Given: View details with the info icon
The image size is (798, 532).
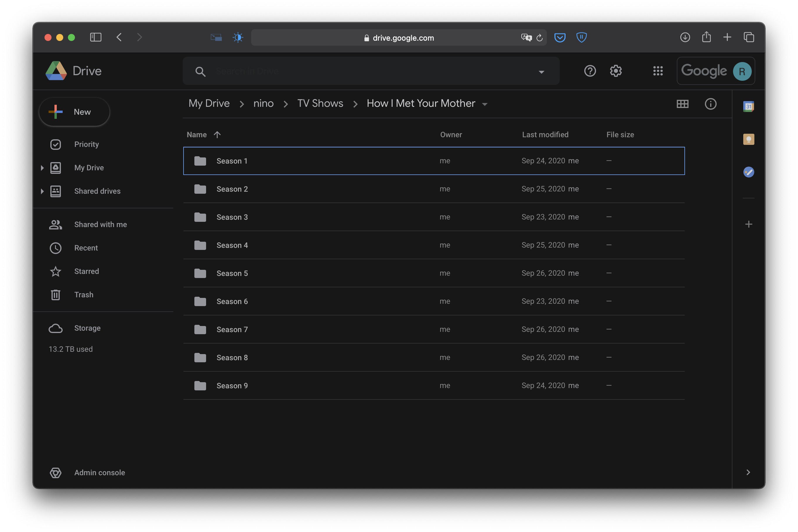Looking at the screenshot, I should point(710,104).
